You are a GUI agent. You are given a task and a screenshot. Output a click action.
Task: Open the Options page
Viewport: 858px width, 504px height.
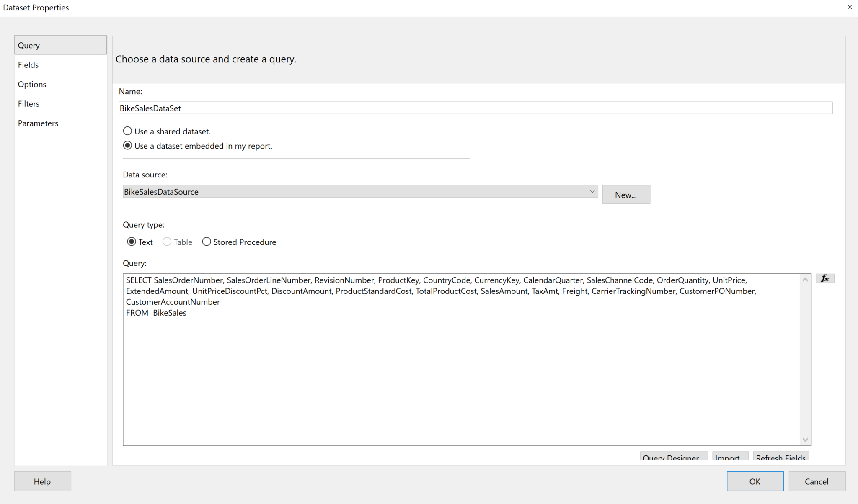tap(32, 84)
